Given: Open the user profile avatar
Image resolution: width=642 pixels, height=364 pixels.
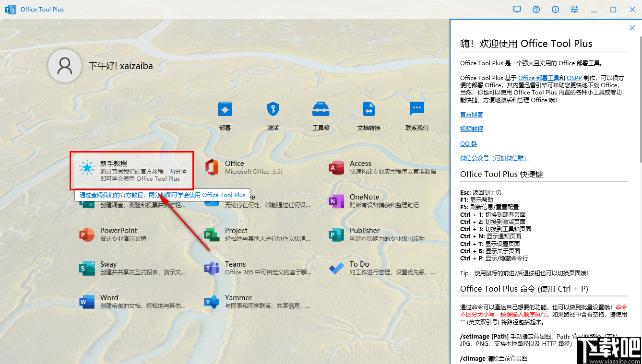Looking at the screenshot, I should 64,66.
